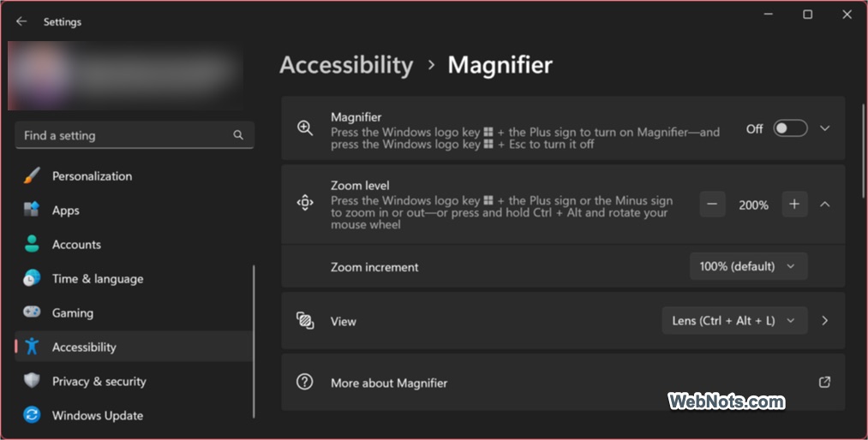Open More about Magnifier link

coord(563,382)
